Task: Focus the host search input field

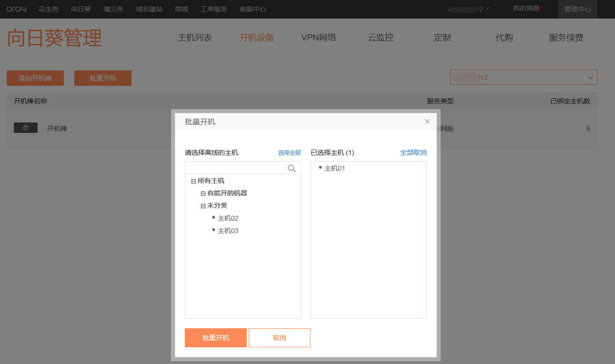Action: [236, 168]
